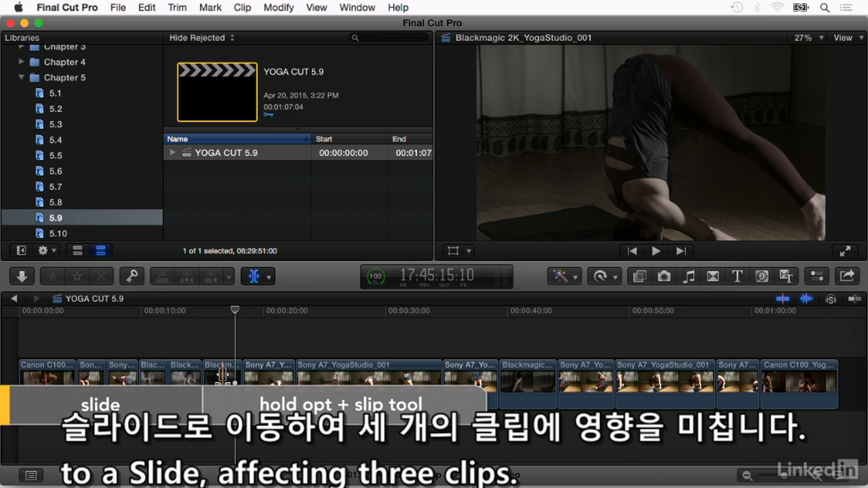Open the Keyword Editor key icon
Viewport: 868px width, 488px height.
click(x=132, y=277)
